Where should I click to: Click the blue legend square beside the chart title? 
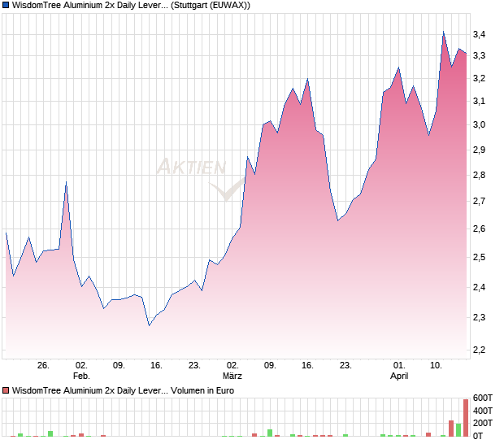[x=6, y=6]
